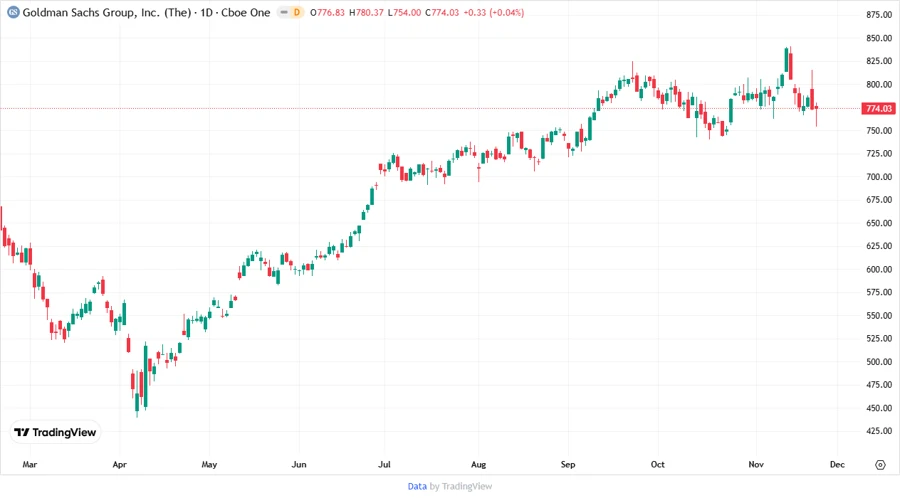This screenshot has height=498, width=900.
Task: Click the 'Dec' time axis label
Action: (x=837, y=464)
